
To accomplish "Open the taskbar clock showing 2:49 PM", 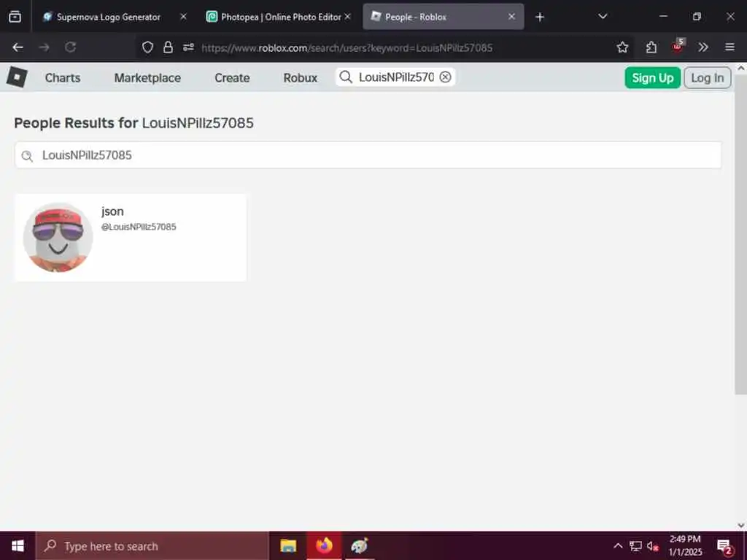I will click(x=685, y=545).
